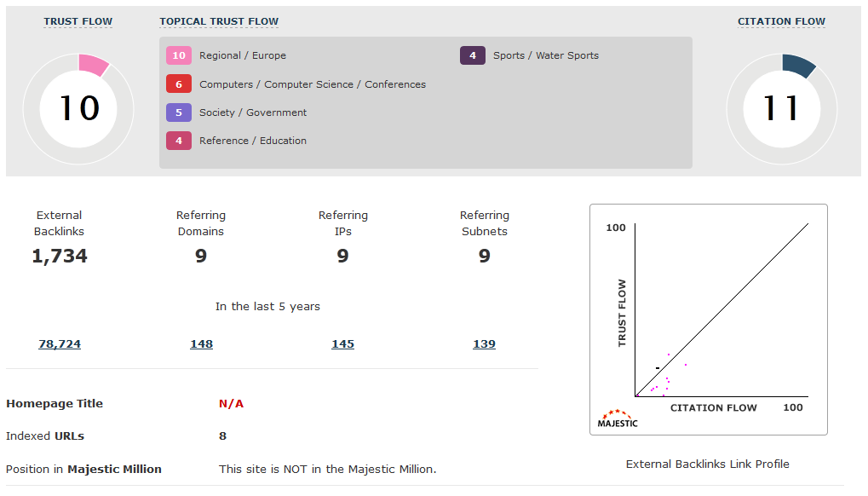This screenshot has height=496, width=868.
Task: Click the External Backlinks Link Profile scatter chart
Action: pyautogui.click(x=709, y=320)
